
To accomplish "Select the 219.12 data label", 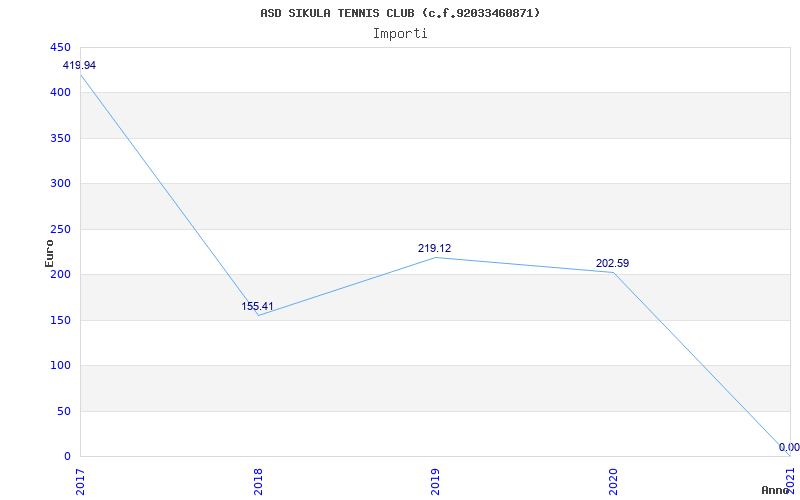I will click(x=435, y=248).
